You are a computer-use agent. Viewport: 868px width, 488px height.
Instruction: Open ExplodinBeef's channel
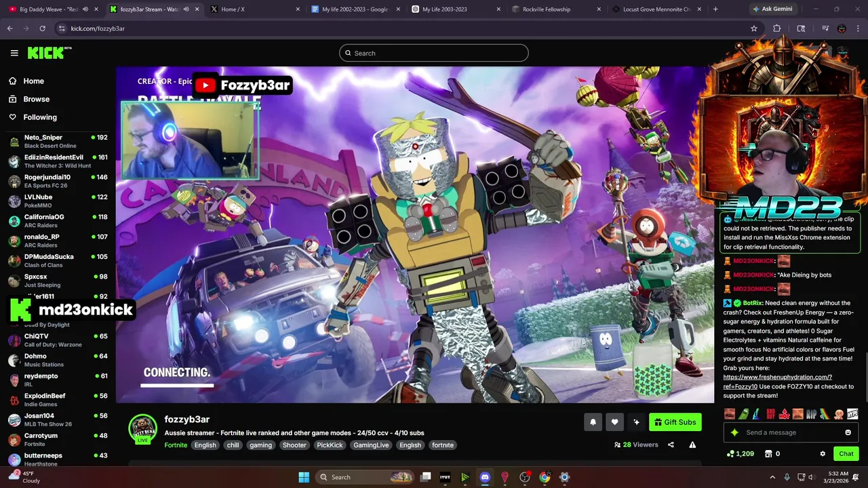[x=58, y=400]
